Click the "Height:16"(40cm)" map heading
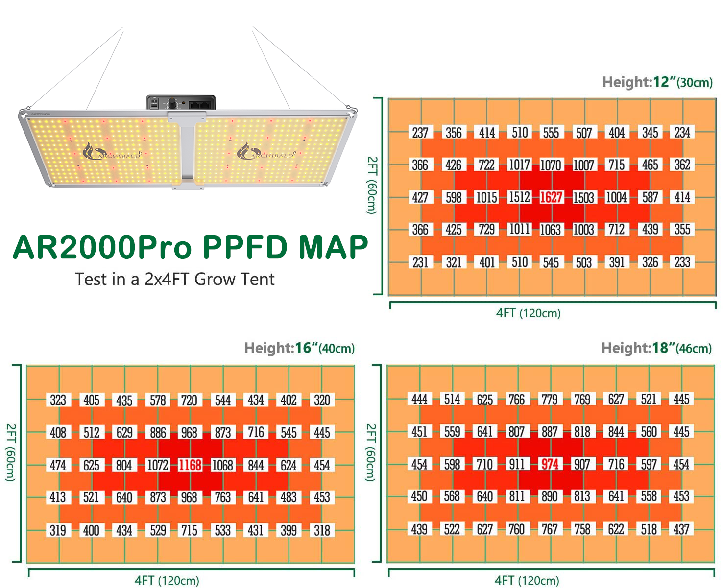 tap(299, 348)
